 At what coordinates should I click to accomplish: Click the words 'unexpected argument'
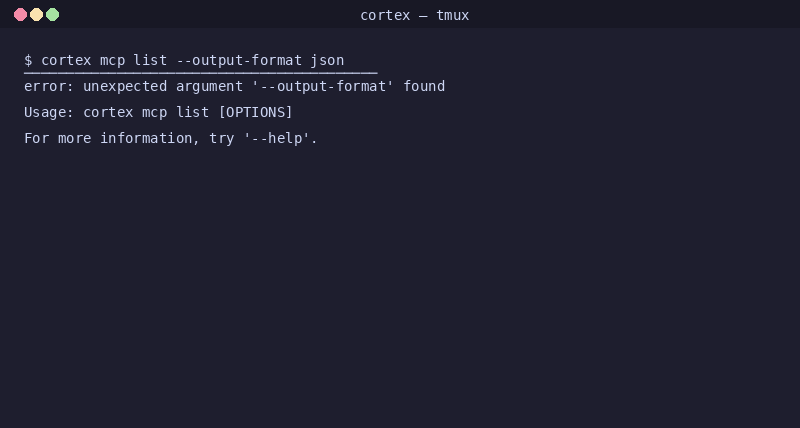pyautogui.click(x=163, y=86)
